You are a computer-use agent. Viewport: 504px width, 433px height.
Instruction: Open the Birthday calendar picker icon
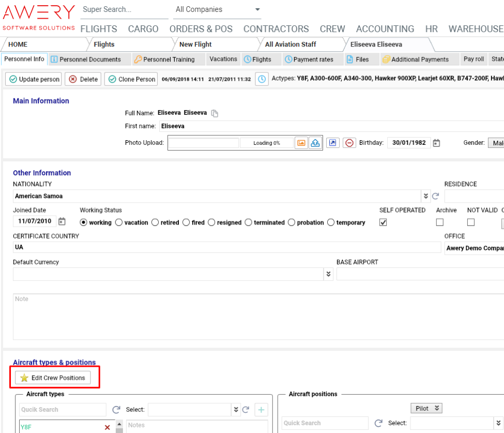(x=436, y=143)
